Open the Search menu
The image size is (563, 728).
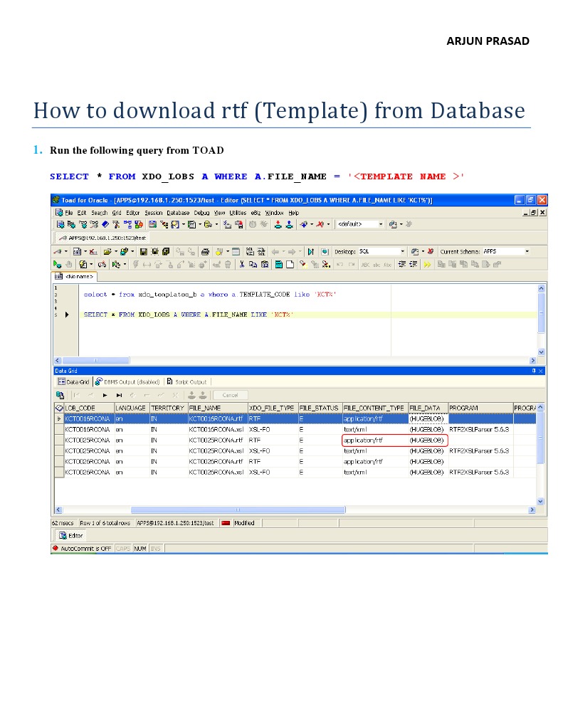(x=99, y=213)
